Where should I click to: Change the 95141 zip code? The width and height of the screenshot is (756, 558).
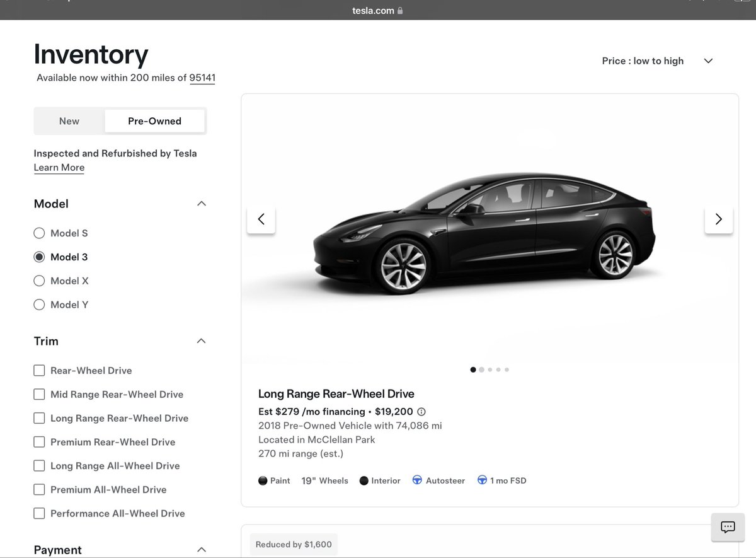click(202, 78)
